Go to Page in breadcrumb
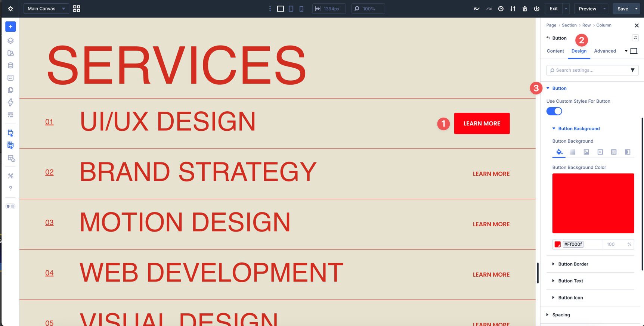The image size is (644, 326). click(x=551, y=25)
